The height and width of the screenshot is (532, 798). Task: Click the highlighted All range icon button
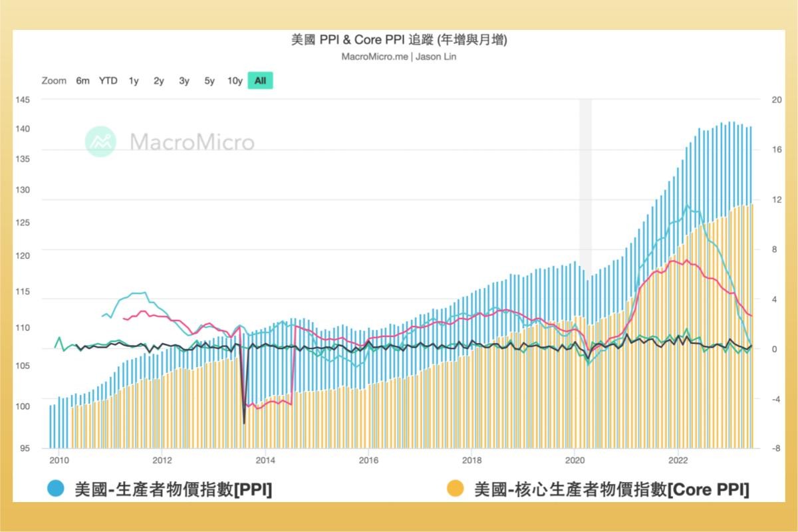point(259,80)
